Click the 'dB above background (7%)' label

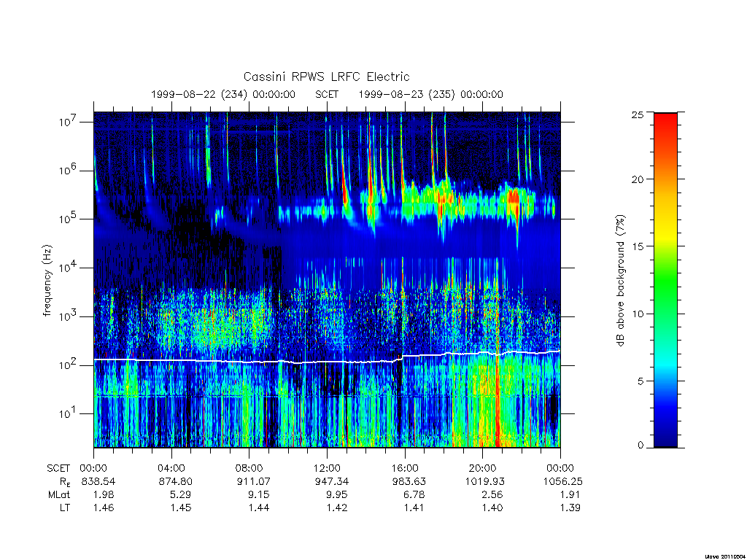(620, 280)
